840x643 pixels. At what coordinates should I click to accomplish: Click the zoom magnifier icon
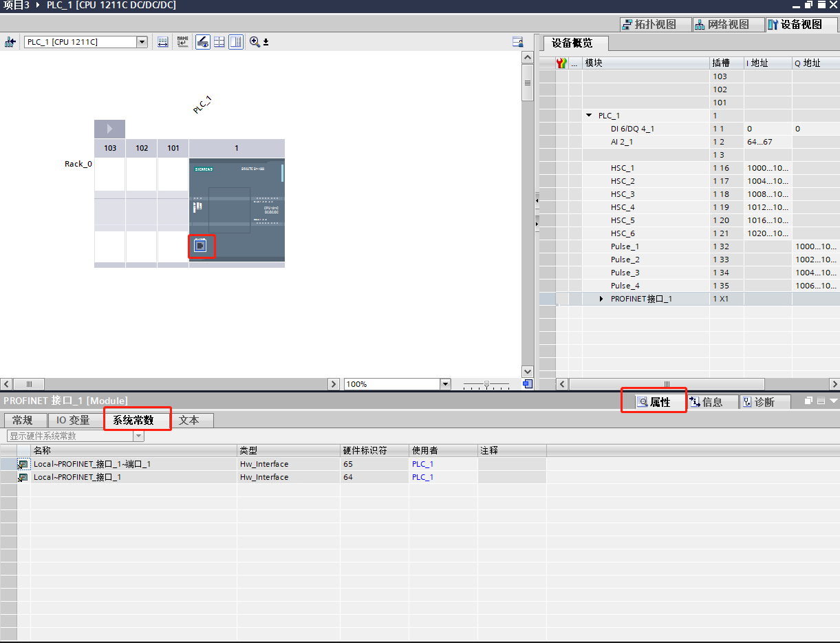(x=255, y=42)
